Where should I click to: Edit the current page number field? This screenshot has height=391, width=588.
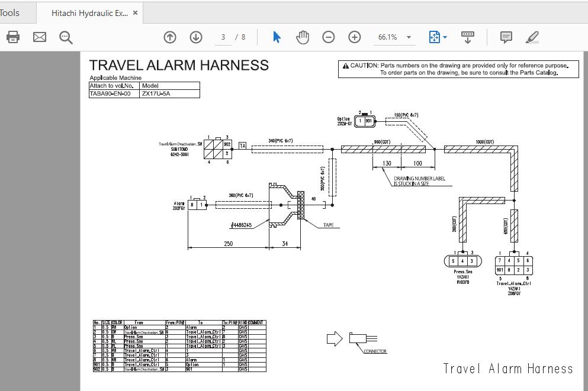point(223,37)
